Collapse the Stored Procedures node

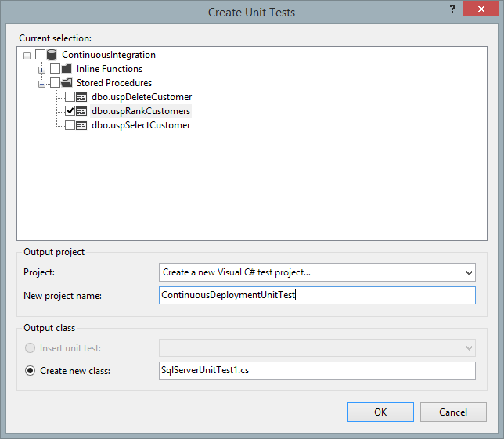point(42,83)
